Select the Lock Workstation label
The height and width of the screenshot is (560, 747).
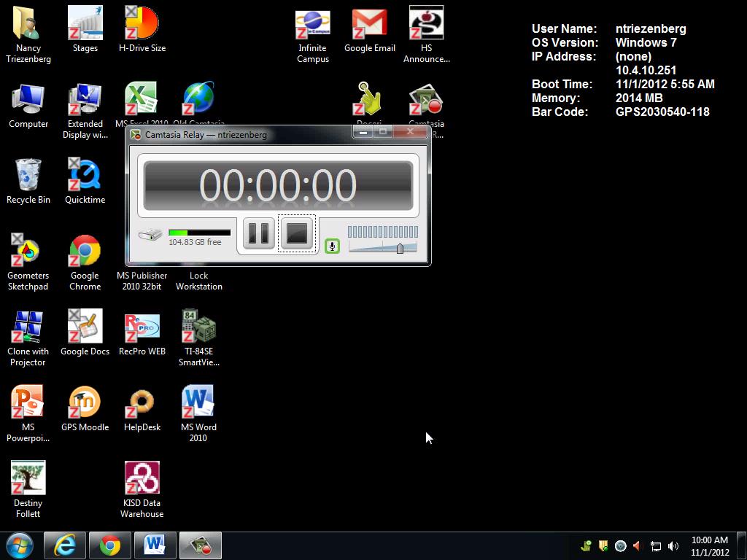pyautogui.click(x=198, y=281)
